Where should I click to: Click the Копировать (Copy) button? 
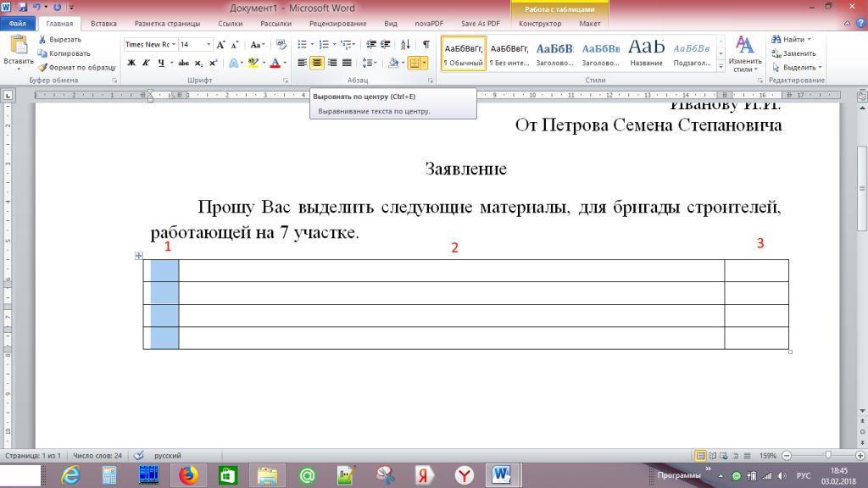[x=64, y=53]
